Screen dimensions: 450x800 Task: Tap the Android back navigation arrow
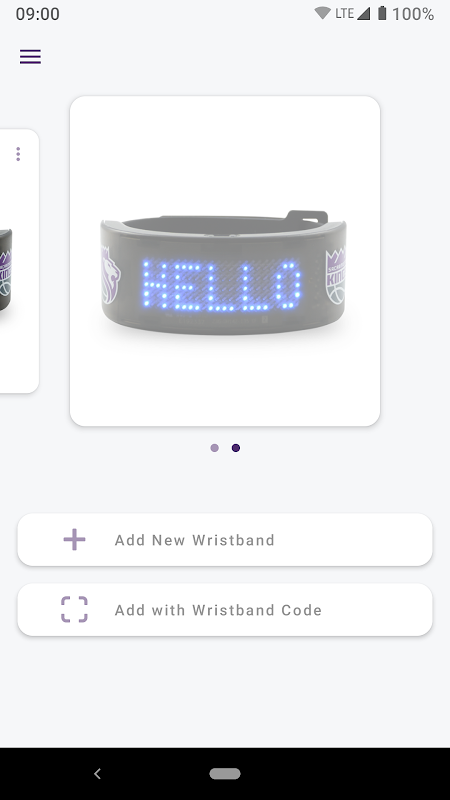[97, 773]
